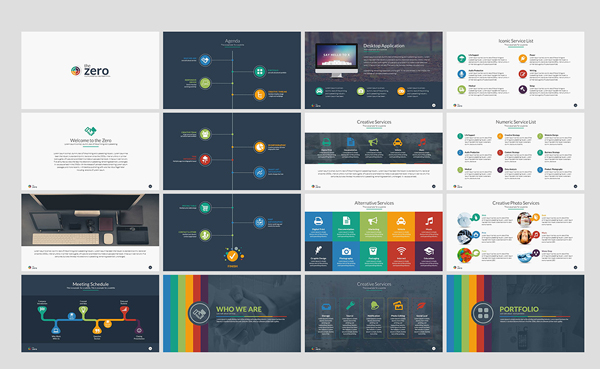Screen dimensions: 600x369
Task: Click the purple icon in Iconic Service List
Action: (x=523, y=89)
